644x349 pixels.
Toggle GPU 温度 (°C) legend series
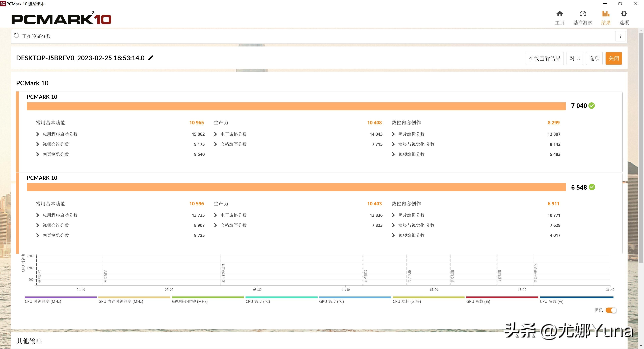click(x=331, y=302)
